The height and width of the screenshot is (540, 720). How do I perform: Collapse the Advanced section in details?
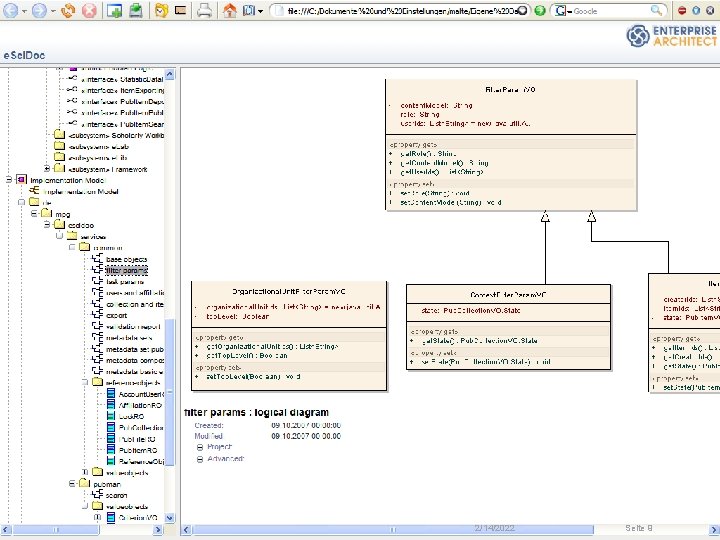tap(200, 458)
